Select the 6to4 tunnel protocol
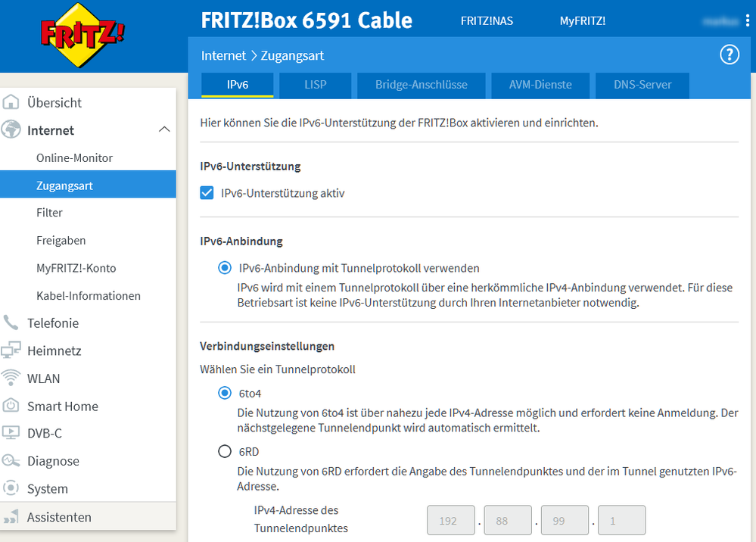This screenshot has height=542, width=756. (x=225, y=393)
